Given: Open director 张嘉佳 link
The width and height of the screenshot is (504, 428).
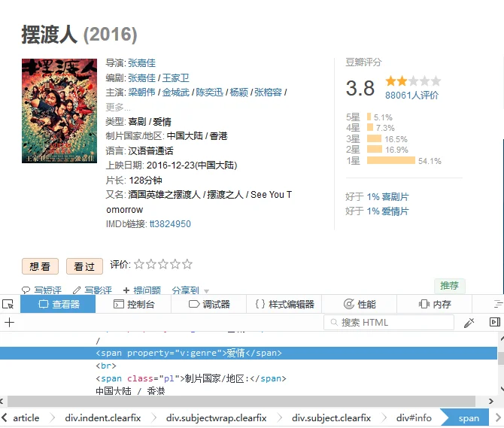Looking at the screenshot, I should pos(141,63).
